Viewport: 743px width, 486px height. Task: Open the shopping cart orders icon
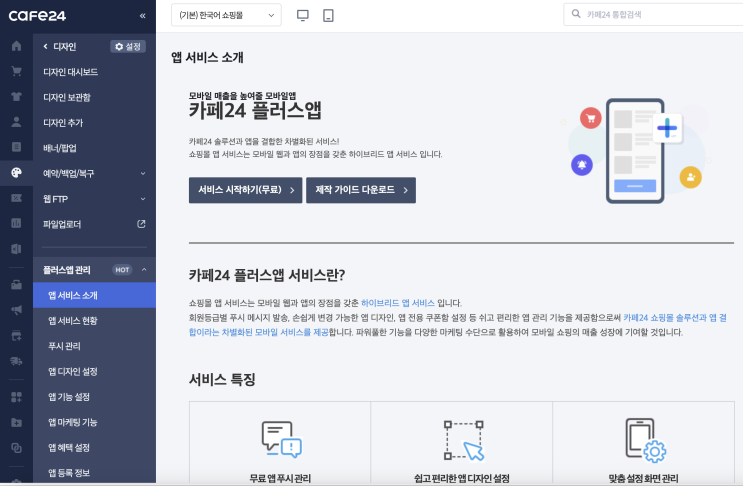[x=16, y=71]
